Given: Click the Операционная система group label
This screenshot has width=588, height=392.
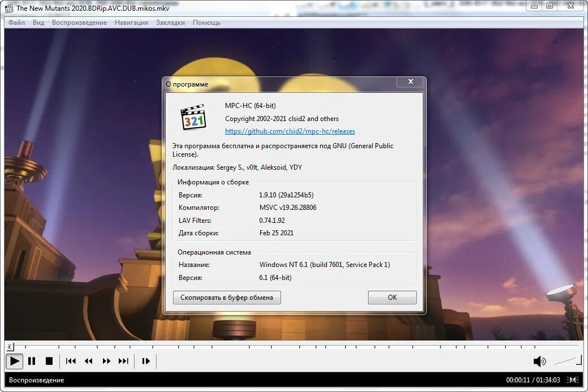Looking at the screenshot, I should click(x=214, y=252).
